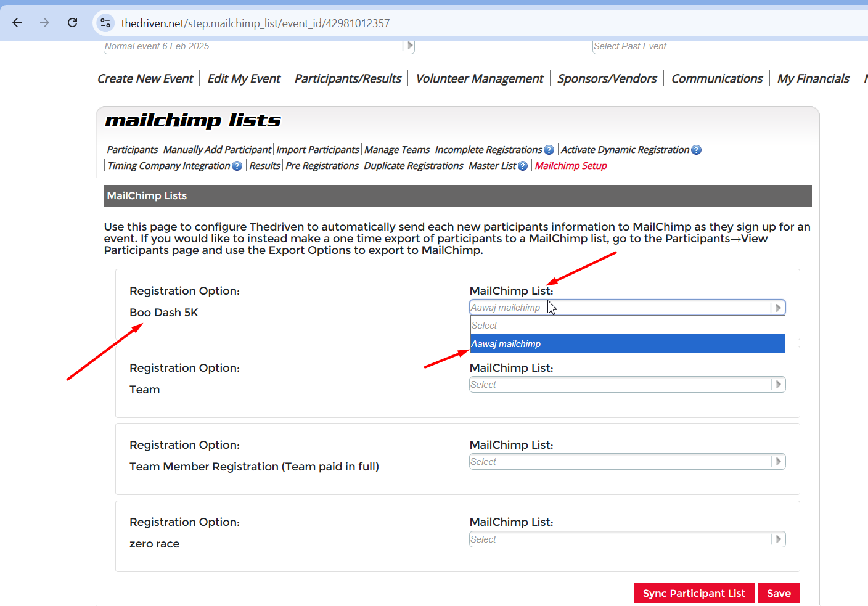
Task: Open Pre Registrations link
Action: point(322,166)
